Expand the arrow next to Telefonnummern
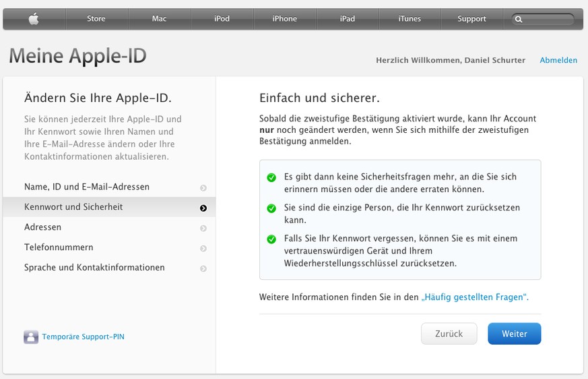Screen dimensions: 588x379 click(x=203, y=249)
